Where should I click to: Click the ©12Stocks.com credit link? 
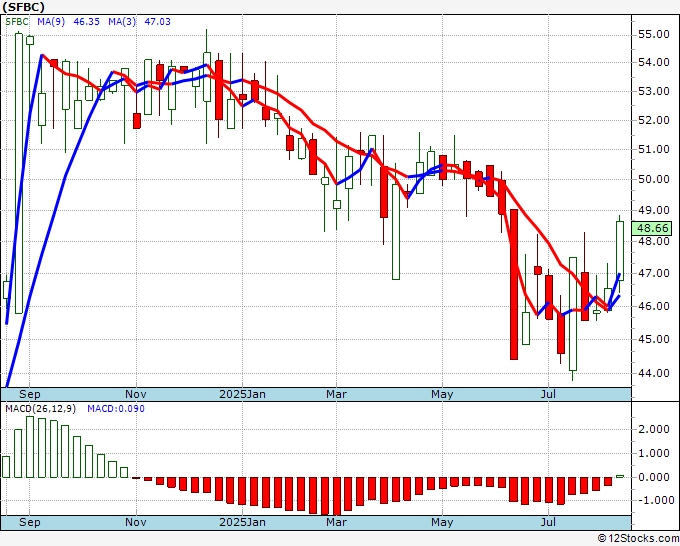pyautogui.click(x=638, y=539)
